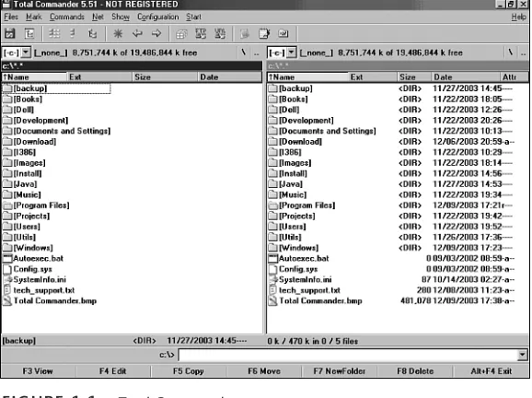The image size is (532, 398).
Task: Sort right panel by Date column
Action: 466,77
